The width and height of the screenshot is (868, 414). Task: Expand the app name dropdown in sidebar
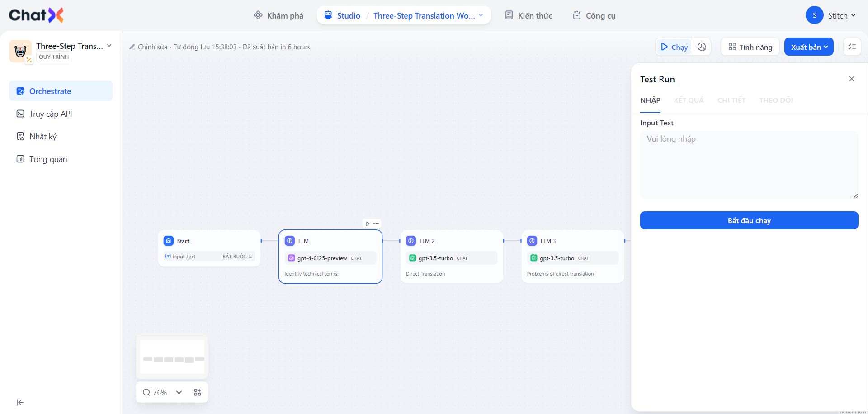pos(109,46)
